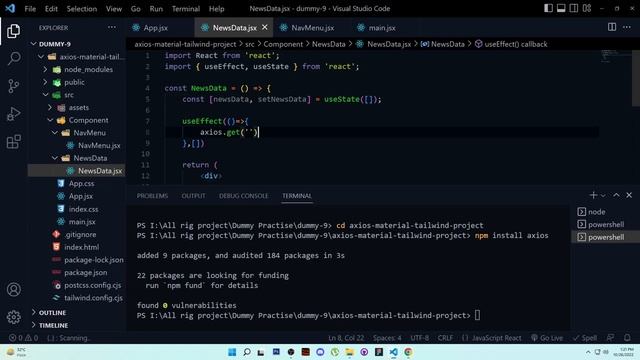Open the Search view in activity bar
Viewport: 640px width, 360px height.
point(13,58)
